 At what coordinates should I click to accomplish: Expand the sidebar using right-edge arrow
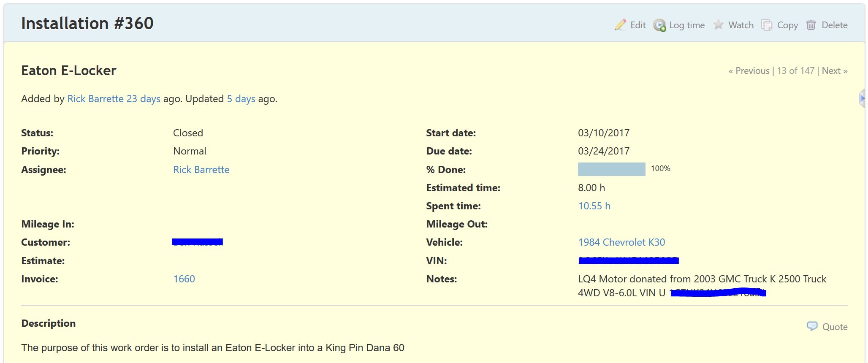(862, 98)
